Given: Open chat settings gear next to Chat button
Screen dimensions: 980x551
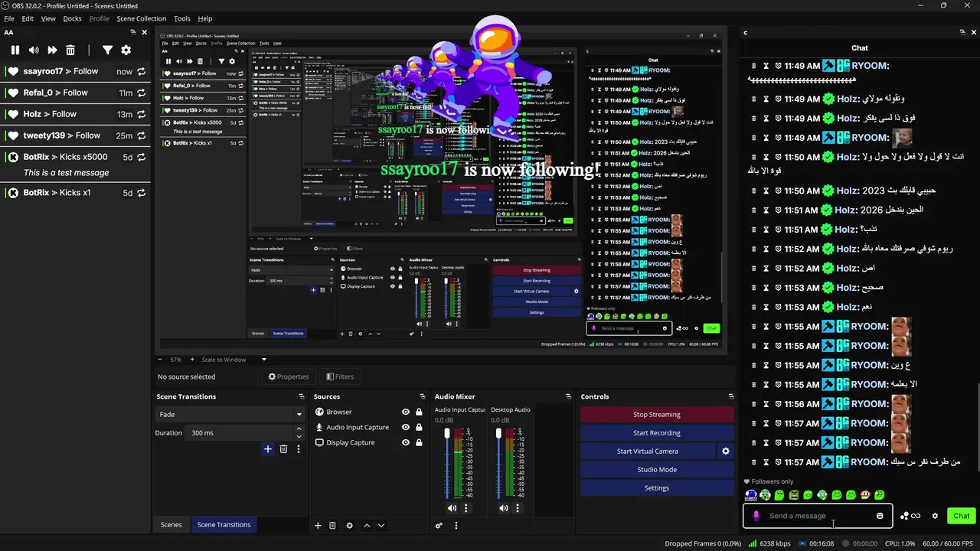Looking at the screenshot, I should (x=935, y=516).
